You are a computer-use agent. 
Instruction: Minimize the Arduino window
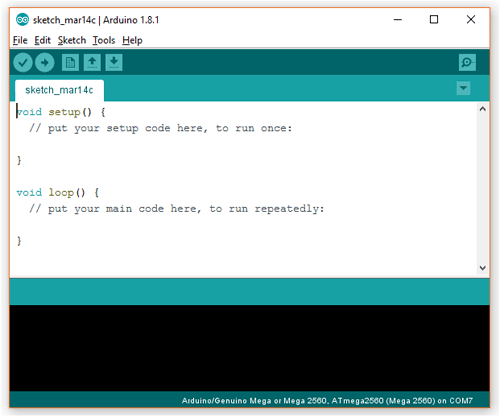[398, 20]
